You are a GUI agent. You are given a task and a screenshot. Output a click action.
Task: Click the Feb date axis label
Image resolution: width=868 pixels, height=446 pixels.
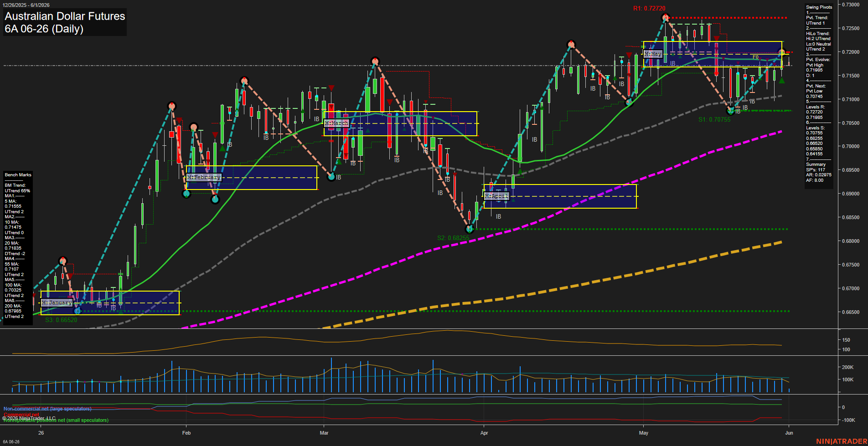point(186,433)
